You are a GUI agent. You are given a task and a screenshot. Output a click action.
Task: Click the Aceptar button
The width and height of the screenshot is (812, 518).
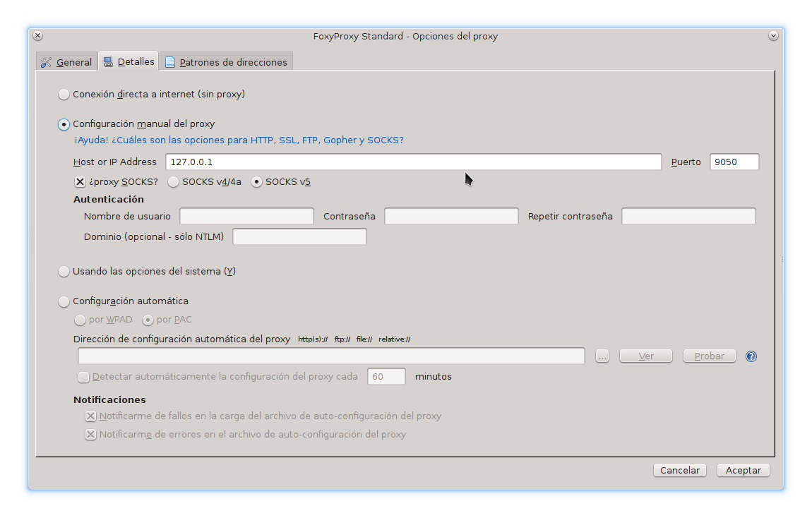(743, 470)
